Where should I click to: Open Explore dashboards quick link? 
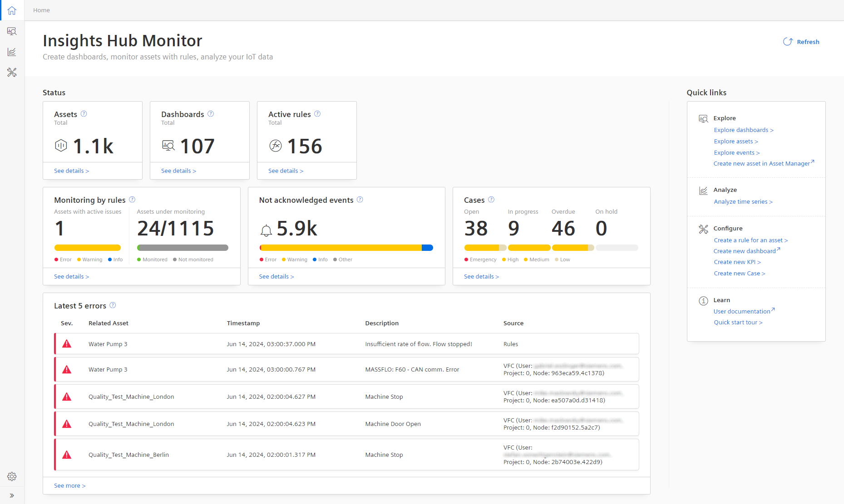pos(744,130)
